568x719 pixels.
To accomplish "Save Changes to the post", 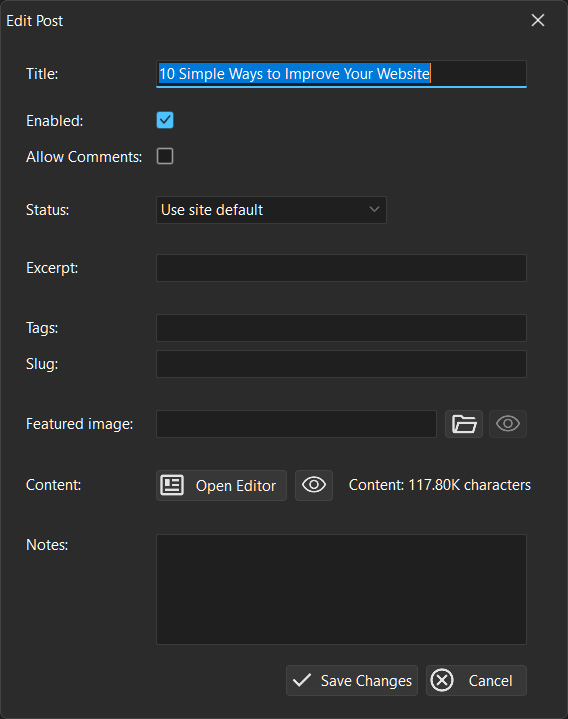I will 352,680.
